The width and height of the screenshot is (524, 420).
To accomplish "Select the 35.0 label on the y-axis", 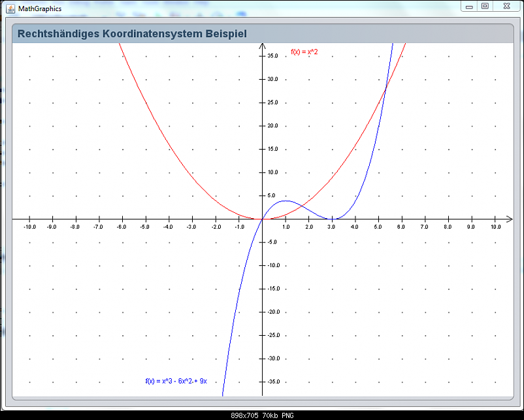I will tap(272, 56).
